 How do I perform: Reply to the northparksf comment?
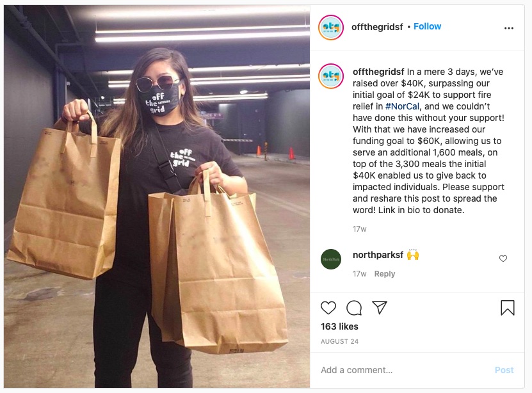[384, 274]
